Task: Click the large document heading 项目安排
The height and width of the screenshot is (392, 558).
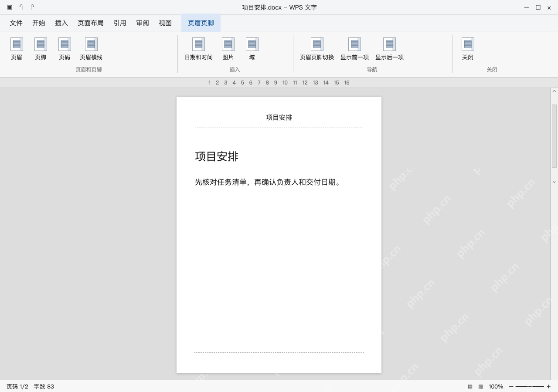Action: (217, 156)
